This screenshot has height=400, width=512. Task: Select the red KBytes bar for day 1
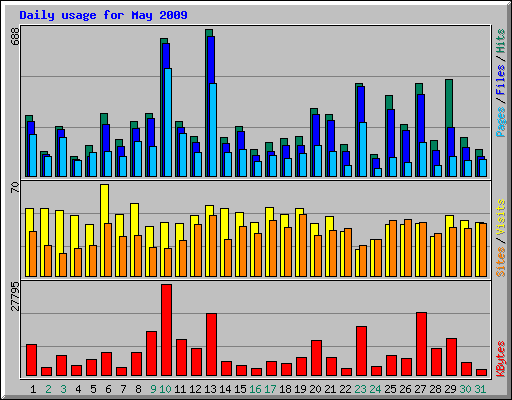click(31, 360)
